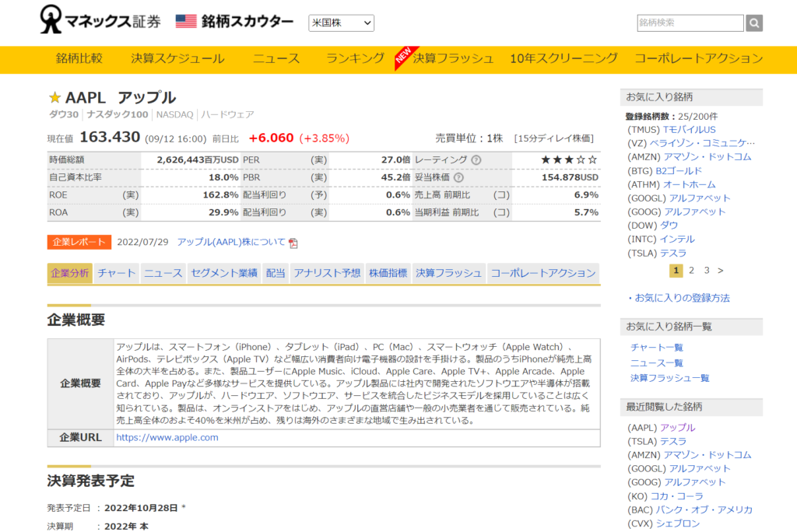Toggle the yellow favorite star beside AAPL

(54, 98)
